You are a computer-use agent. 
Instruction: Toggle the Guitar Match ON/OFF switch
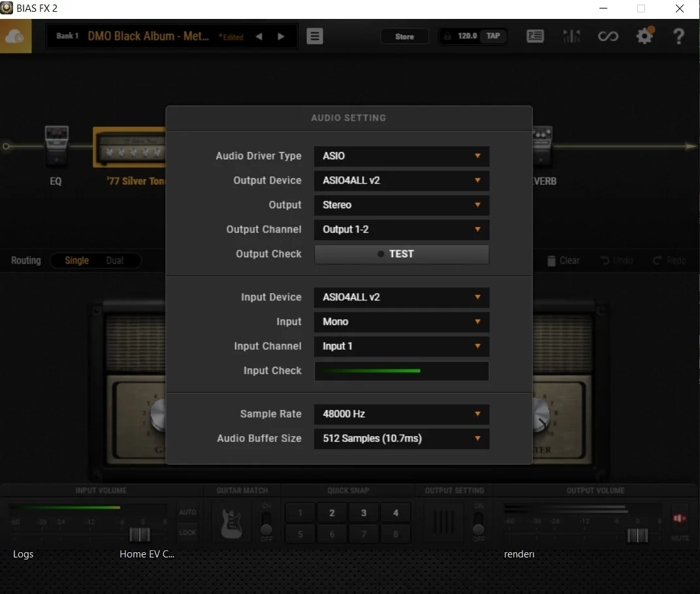[x=266, y=522]
